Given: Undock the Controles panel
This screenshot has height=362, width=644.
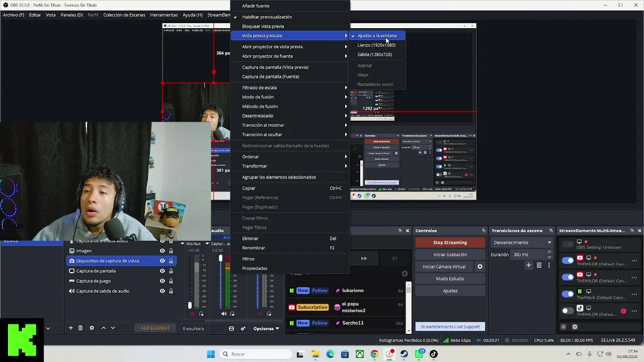Looking at the screenshot, I should (483, 231).
